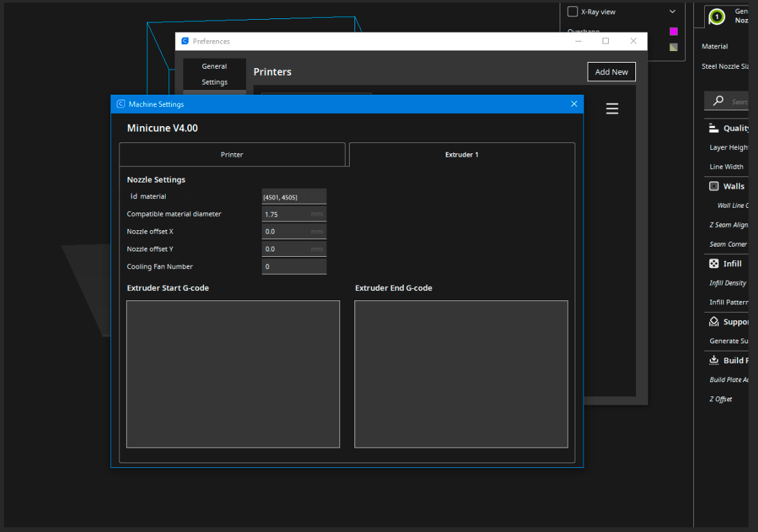This screenshot has height=532, width=758.
Task: Expand the X-Ray view dropdown chevron
Action: (672, 12)
